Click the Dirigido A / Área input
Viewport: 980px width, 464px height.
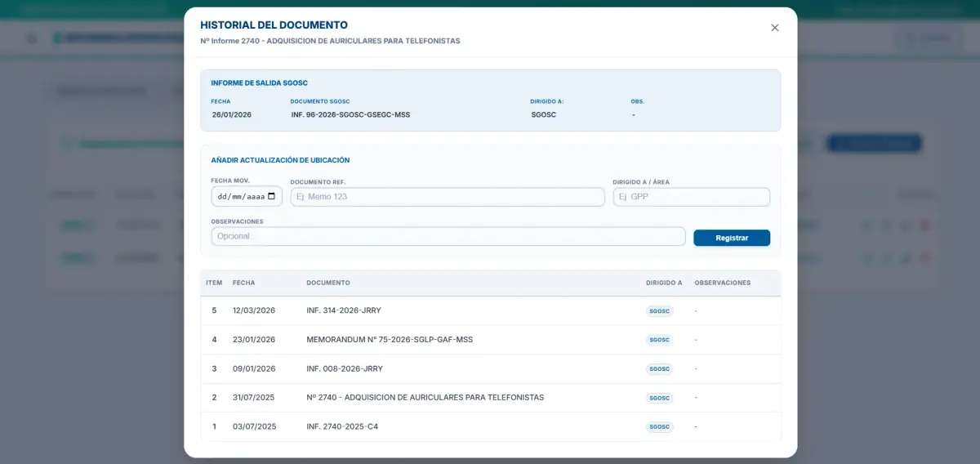click(691, 197)
